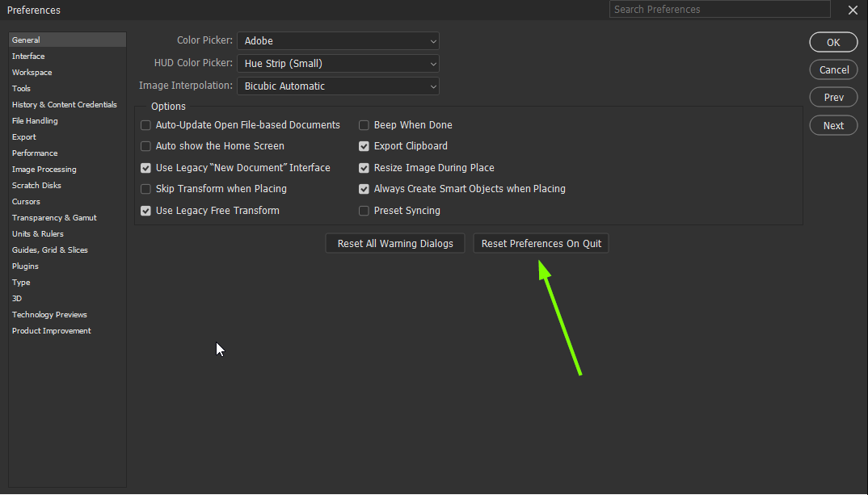Screen dimensions: 868x495
Task: Check the Preset Syncing option
Action: coord(364,210)
